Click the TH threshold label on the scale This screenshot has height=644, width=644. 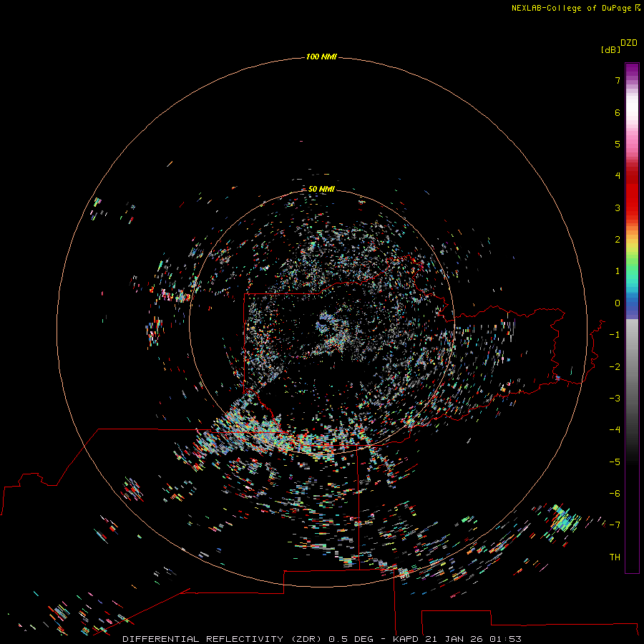coord(615,557)
